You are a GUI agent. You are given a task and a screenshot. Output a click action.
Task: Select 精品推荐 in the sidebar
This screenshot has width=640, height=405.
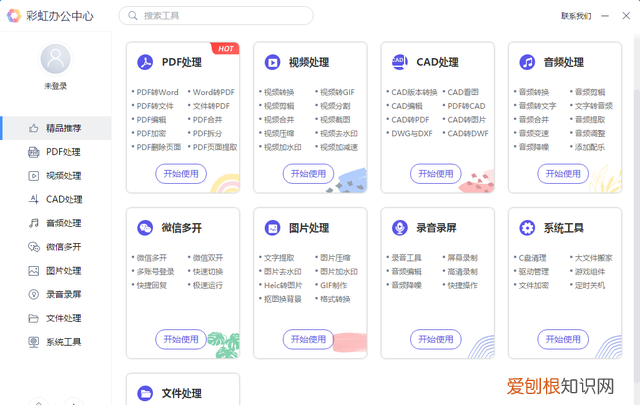pos(56,128)
